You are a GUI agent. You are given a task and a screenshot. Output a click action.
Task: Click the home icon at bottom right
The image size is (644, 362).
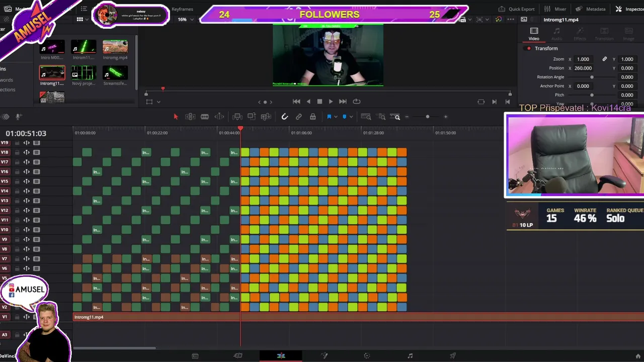638,356
